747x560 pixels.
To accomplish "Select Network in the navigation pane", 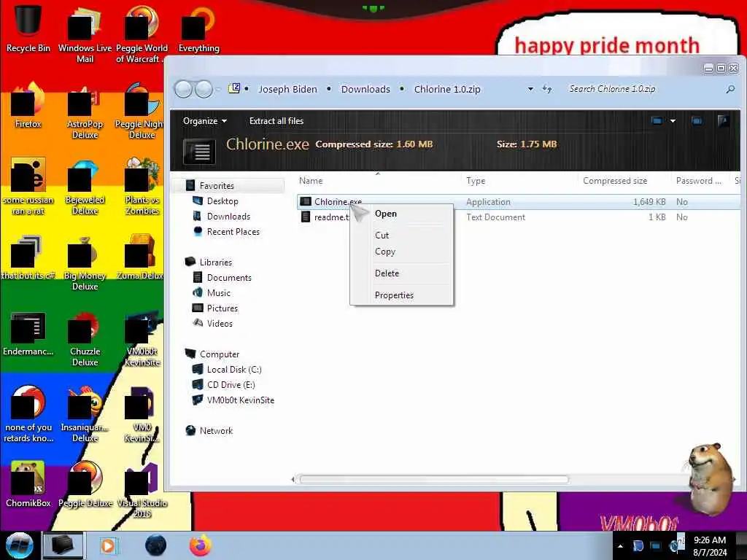I will click(216, 430).
